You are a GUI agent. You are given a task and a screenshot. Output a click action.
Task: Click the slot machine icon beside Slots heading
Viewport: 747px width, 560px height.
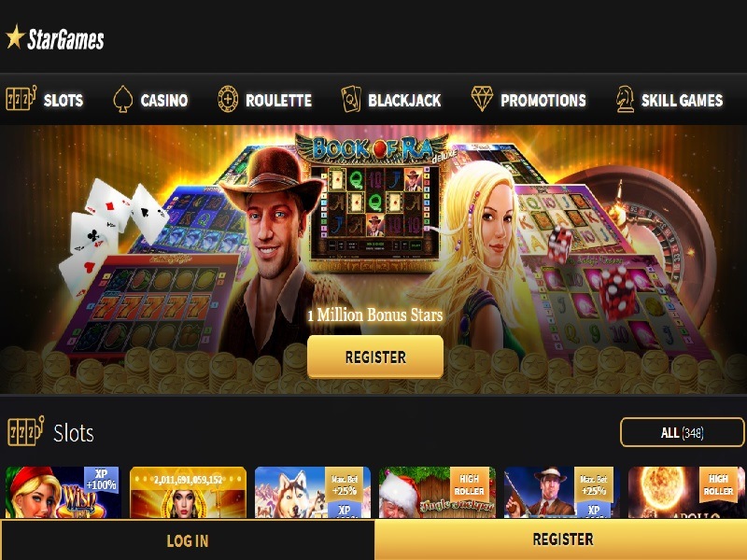26,431
